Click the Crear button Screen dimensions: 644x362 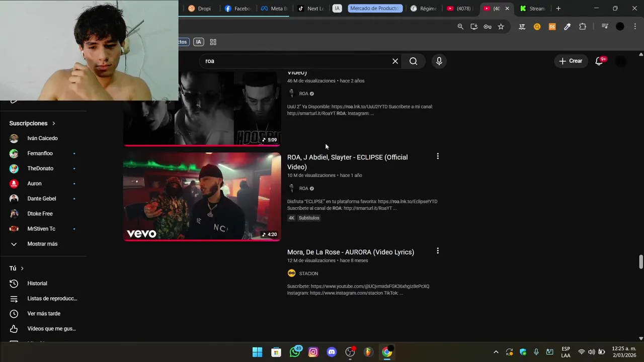coord(571,61)
